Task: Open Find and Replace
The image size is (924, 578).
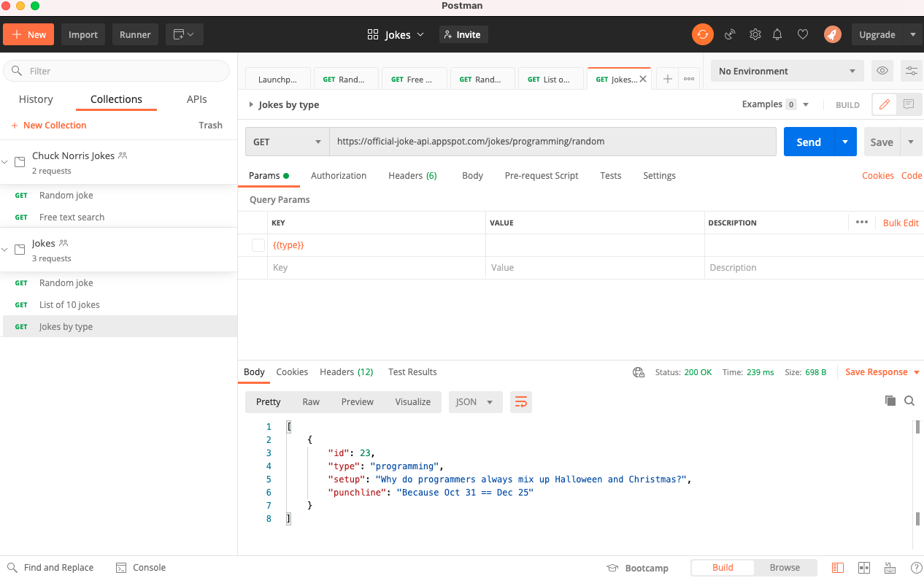Action: coord(50,568)
